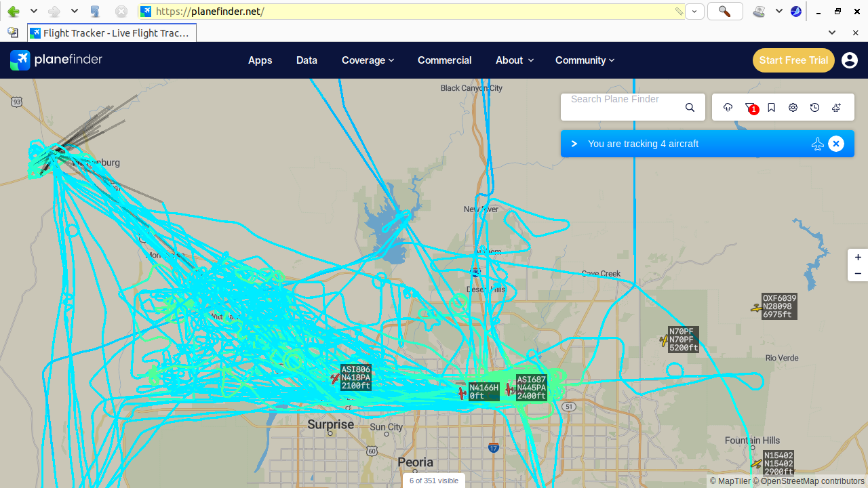Click the SeaMonkey throbber logo
The image size is (868, 488).
(x=796, y=12)
